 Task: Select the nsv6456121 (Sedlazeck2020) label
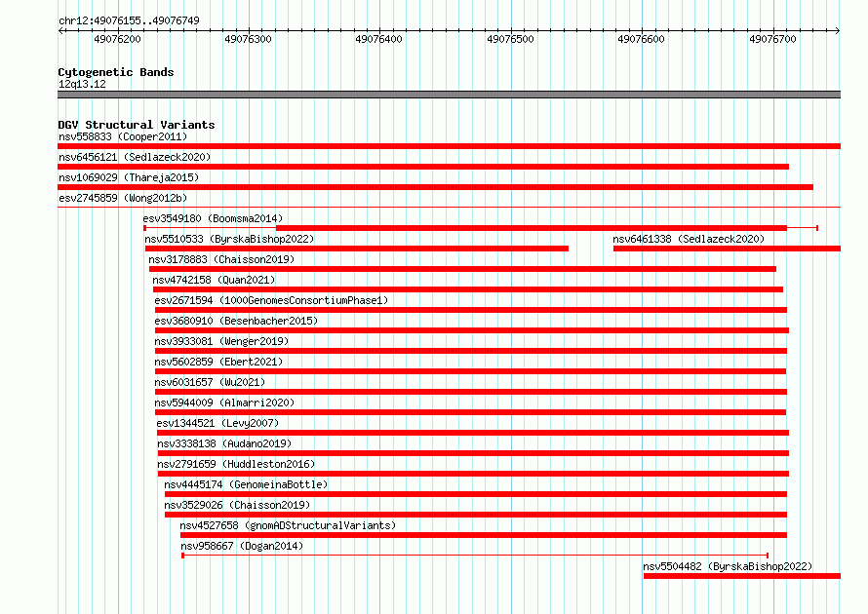click(x=135, y=157)
